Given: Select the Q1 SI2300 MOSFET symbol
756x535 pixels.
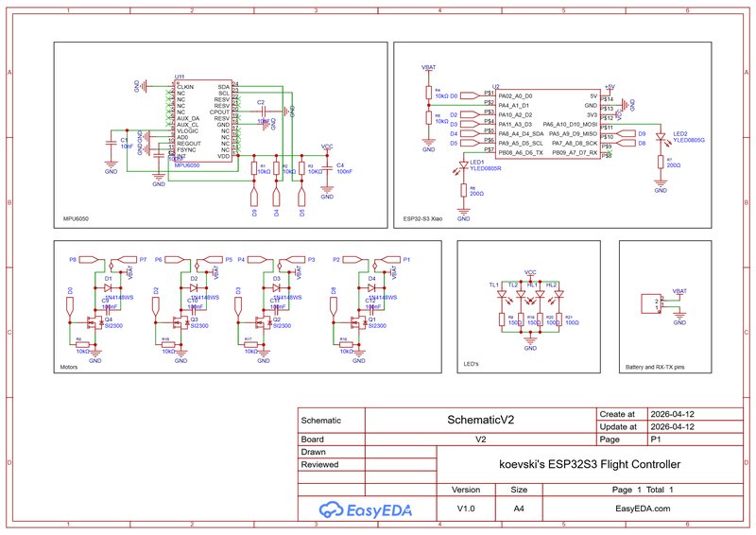Looking at the screenshot, I should (x=359, y=321).
